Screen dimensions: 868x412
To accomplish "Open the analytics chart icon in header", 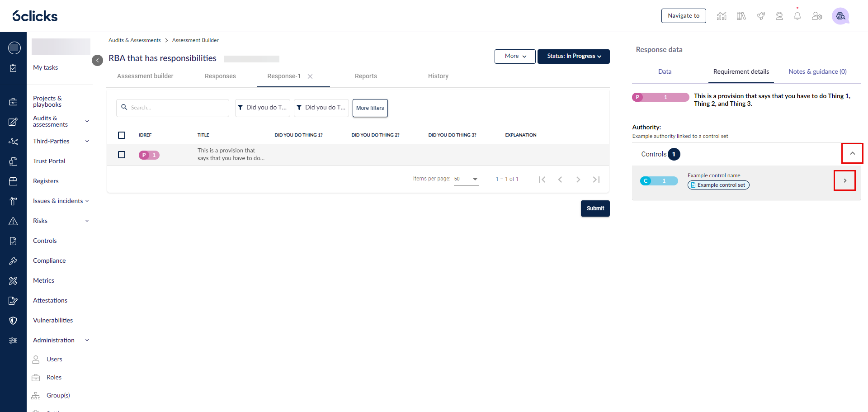I will point(722,16).
